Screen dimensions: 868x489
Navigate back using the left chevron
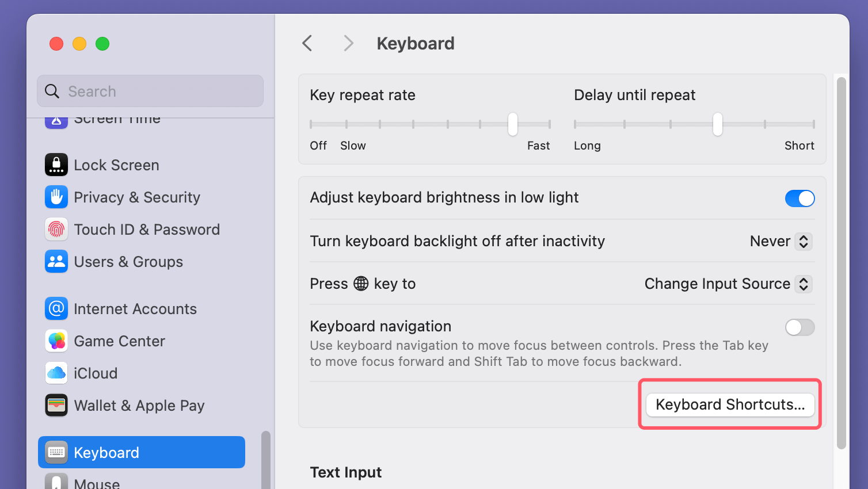coord(307,43)
